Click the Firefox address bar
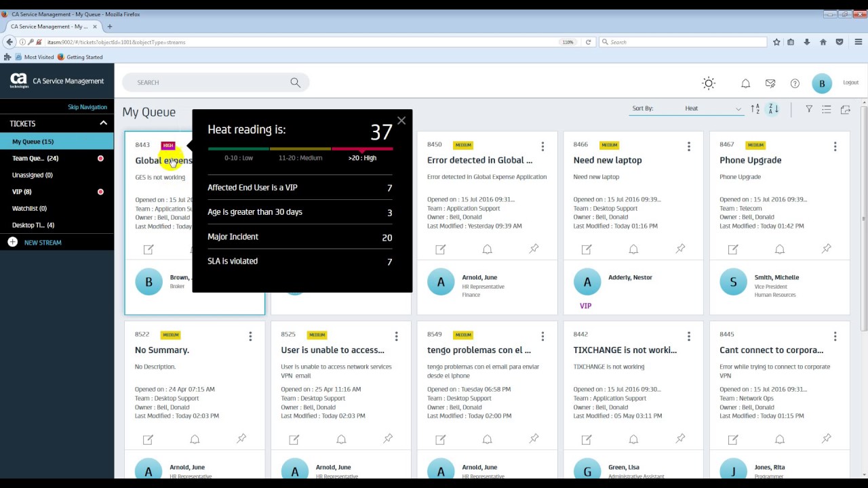 pyautogui.click(x=298, y=42)
